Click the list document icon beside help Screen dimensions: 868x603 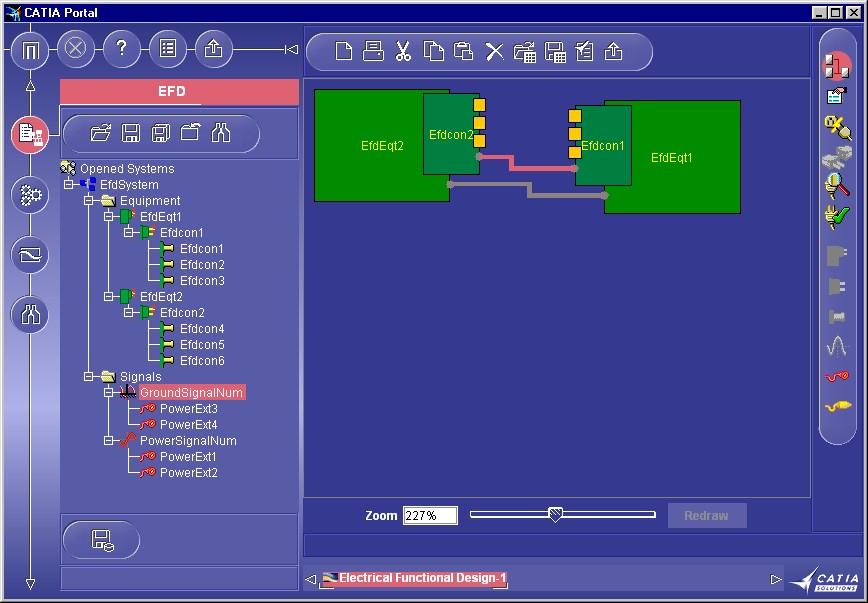click(x=168, y=49)
